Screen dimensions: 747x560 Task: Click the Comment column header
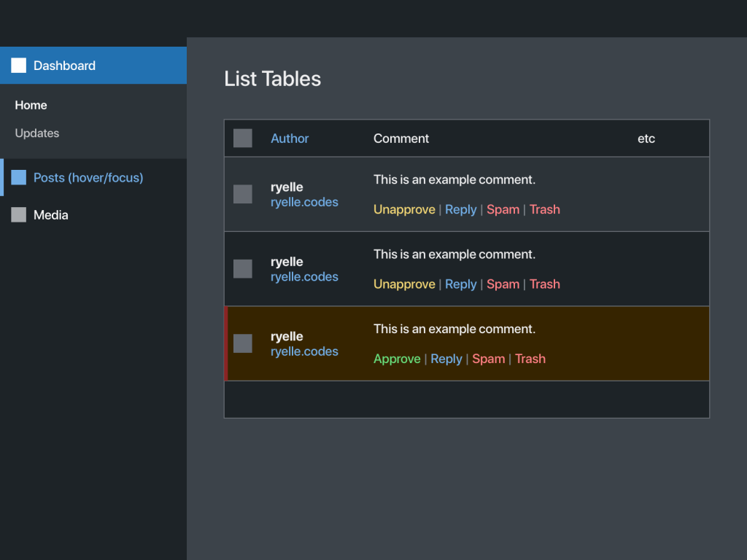tap(401, 139)
